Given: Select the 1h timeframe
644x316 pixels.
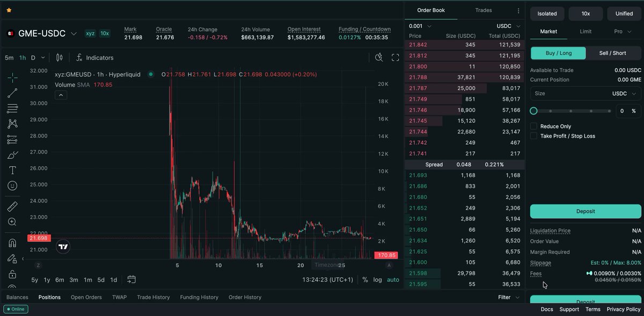Looking at the screenshot, I should click(x=23, y=58).
